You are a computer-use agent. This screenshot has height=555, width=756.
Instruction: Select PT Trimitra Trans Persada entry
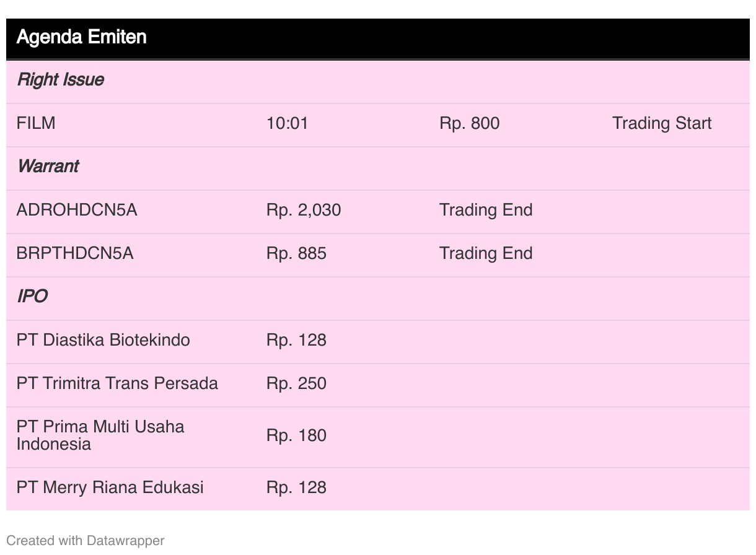(117, 383)
